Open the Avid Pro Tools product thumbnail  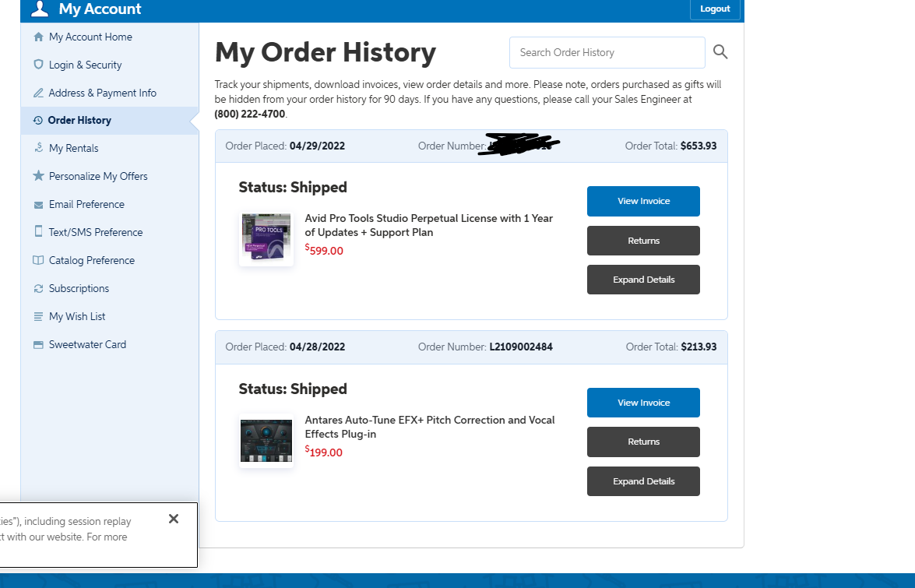click(x=266, y=239)
